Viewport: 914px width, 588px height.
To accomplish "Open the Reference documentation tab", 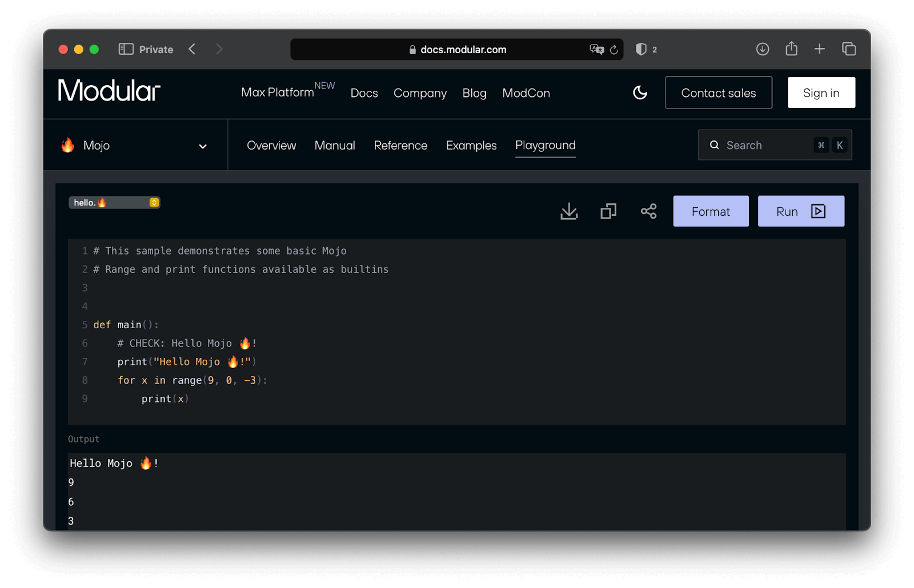I will pyautogui.click(x=400, y=146).
